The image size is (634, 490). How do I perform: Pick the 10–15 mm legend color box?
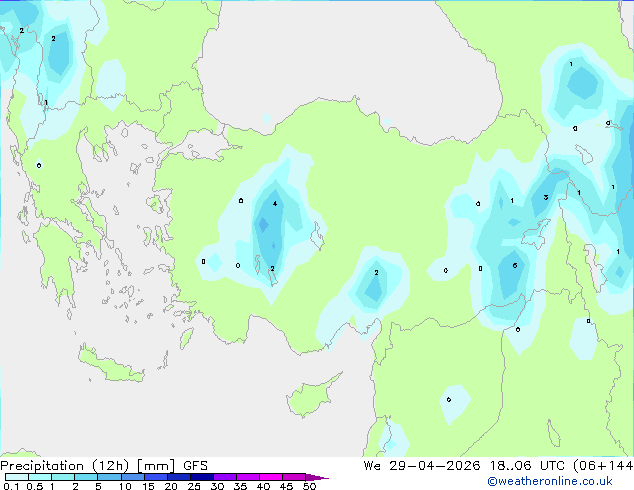point(133,477)
